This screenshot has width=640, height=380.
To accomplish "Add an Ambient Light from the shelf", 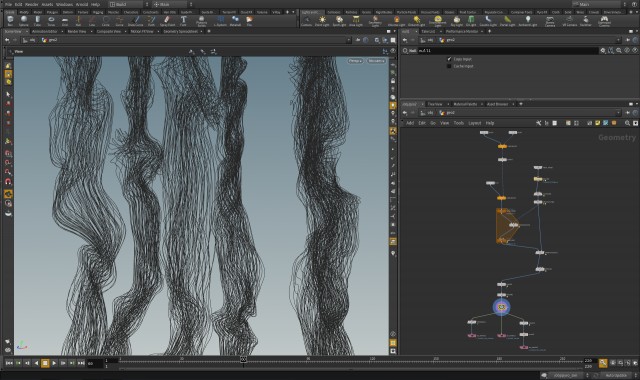I will click(527, 20).
